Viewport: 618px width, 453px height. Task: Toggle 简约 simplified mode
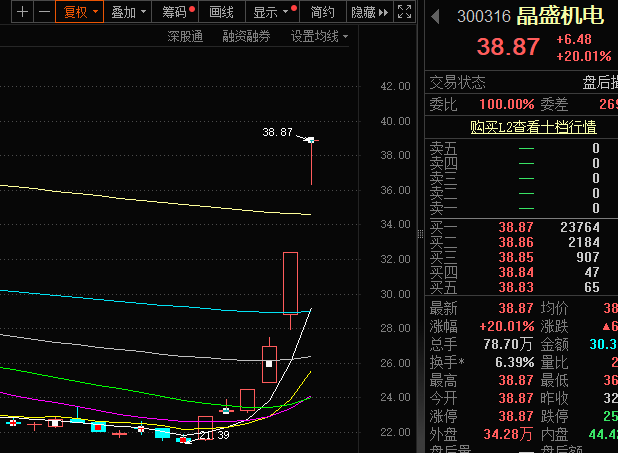(322, 12)
